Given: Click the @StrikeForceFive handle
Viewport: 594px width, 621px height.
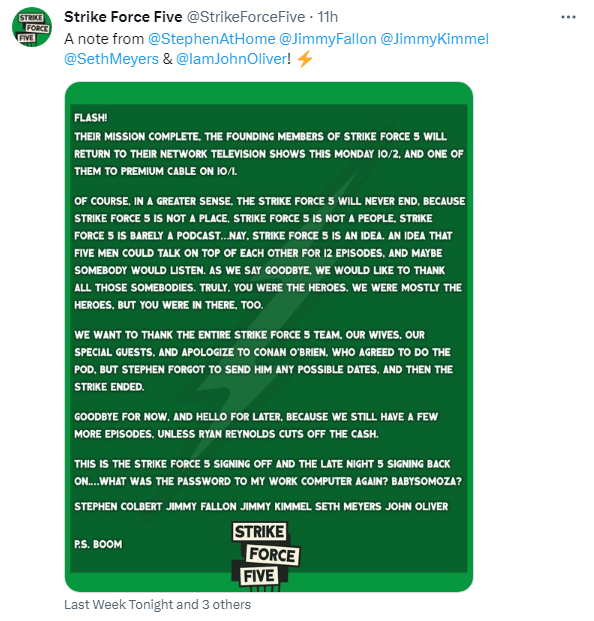Looking at the screenshot, I should pos(246,17).
